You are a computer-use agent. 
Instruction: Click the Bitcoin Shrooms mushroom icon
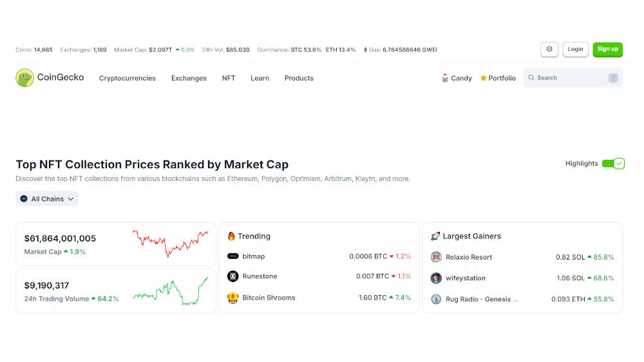(233, 298)
